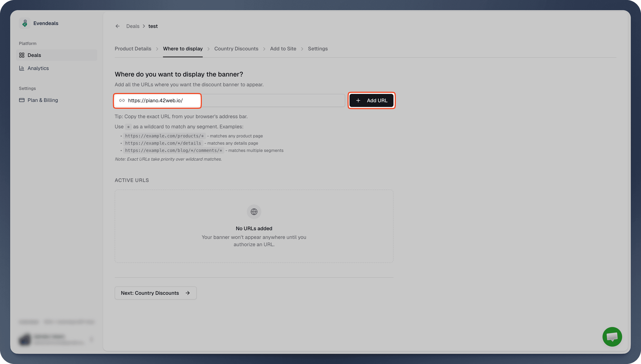Open the Country Discounts step
641x364 pixels.
(x=236, y=49)
